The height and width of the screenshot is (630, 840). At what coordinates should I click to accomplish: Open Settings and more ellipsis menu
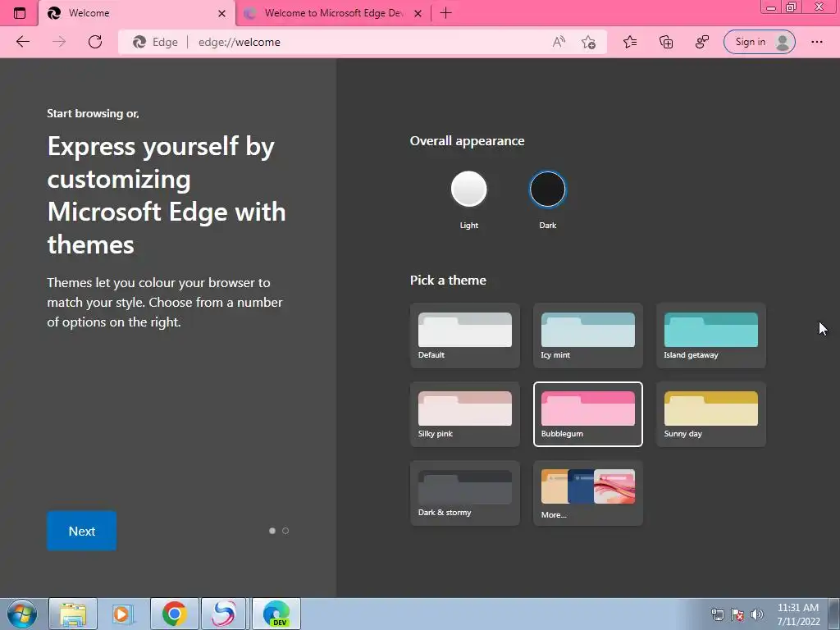(817, 42)
